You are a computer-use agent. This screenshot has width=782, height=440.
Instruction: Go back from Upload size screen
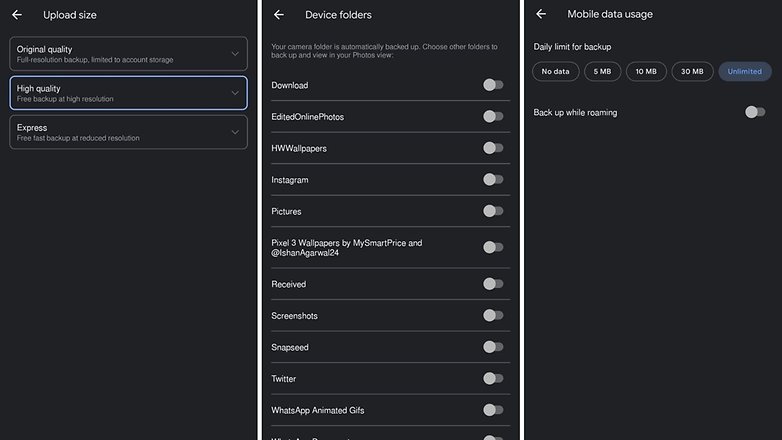[x=17, y=15]
